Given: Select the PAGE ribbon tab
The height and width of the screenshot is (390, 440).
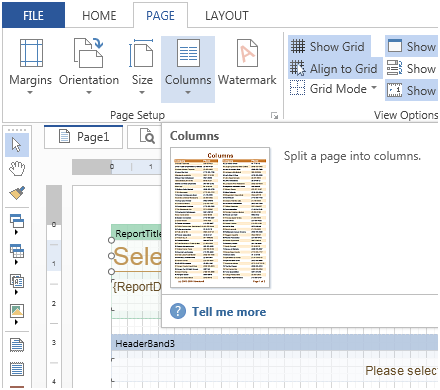Looking at the screenshot, I should 160,16.
